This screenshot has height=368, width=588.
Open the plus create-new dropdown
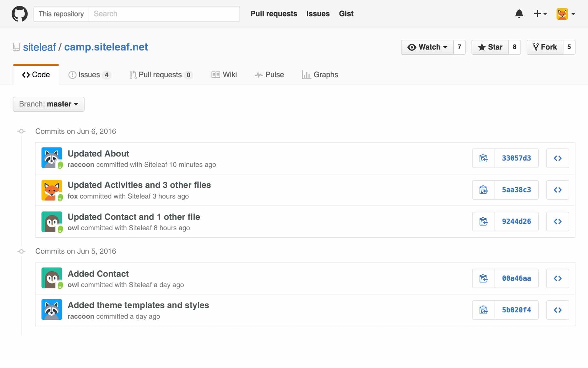pyautogui.click(x=540, y=14)
